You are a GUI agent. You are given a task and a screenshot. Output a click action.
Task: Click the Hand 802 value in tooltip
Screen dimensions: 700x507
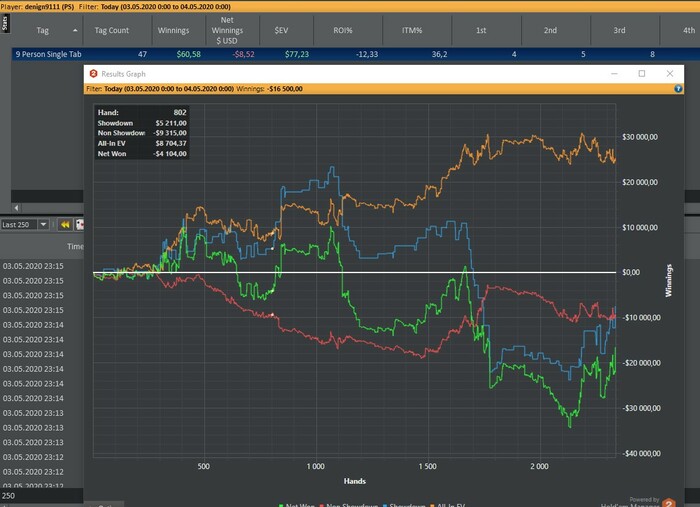coord(180,112)
